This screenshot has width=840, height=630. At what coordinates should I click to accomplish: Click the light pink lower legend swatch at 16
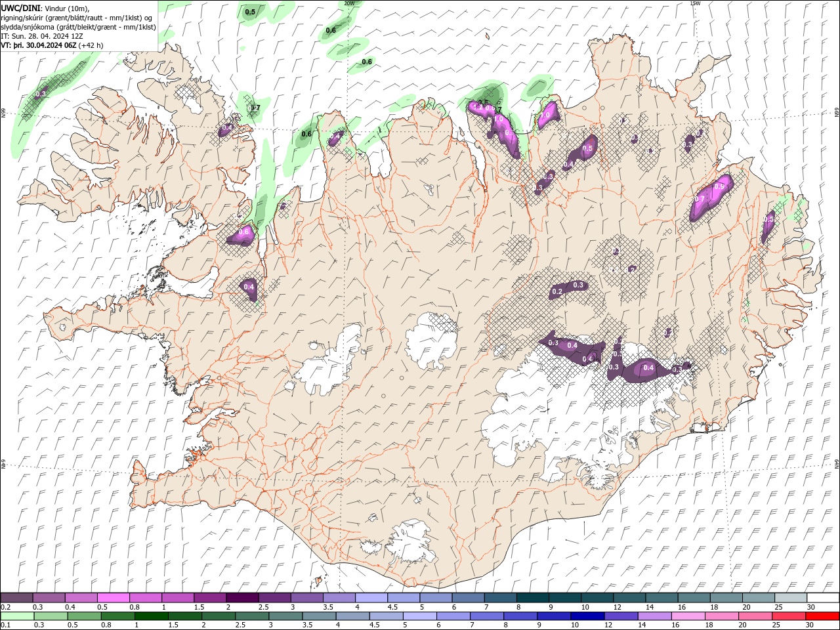coord(687,616)
